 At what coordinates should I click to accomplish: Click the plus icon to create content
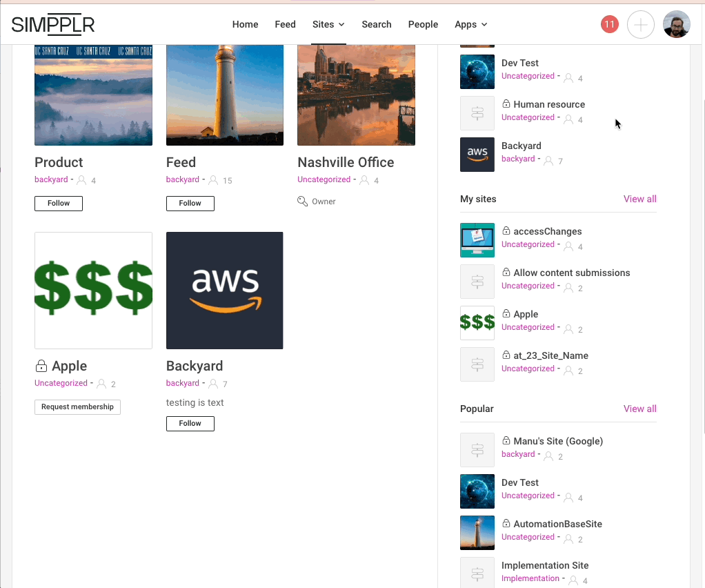point(640,23)
